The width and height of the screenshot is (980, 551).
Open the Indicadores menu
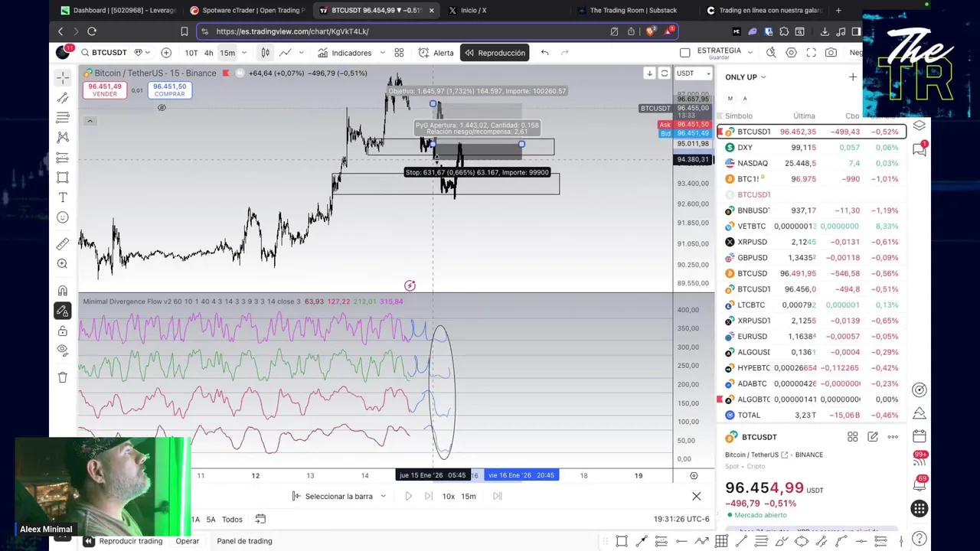345,53
